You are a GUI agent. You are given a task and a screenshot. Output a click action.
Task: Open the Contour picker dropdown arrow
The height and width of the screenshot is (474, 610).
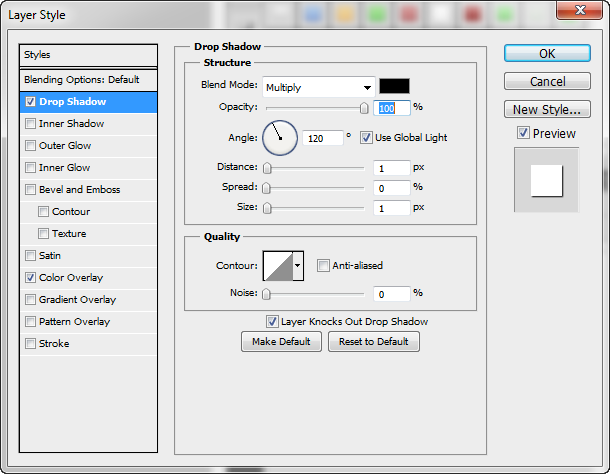pos(298,266)
